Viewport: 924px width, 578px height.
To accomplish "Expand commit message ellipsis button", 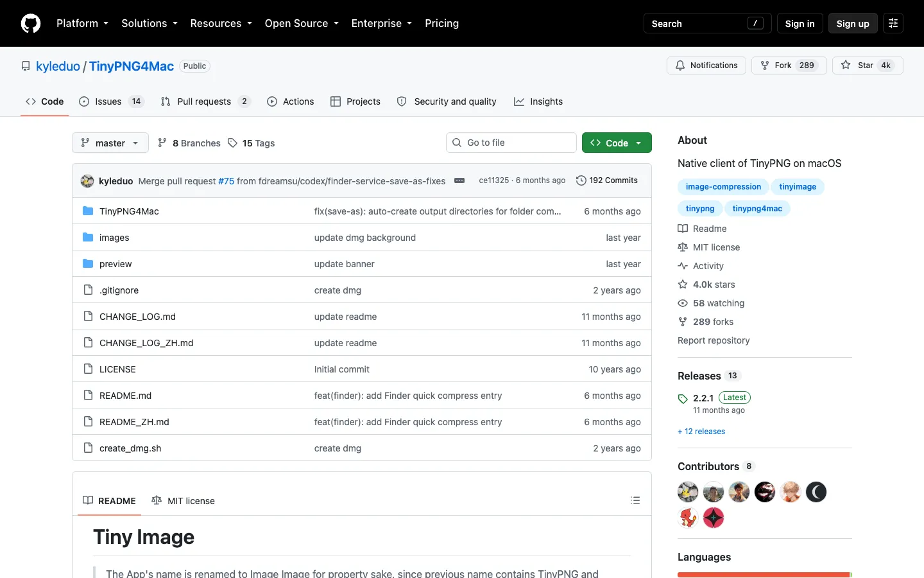I will (x=459, y=180).
